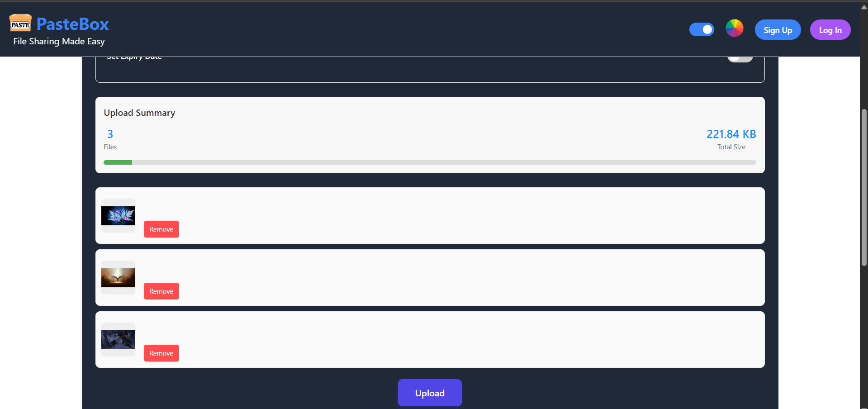This screenshot has height=409, width=868.
Task: Click the page vertical scrollbar thumb
Action: [x=864, y=187]
